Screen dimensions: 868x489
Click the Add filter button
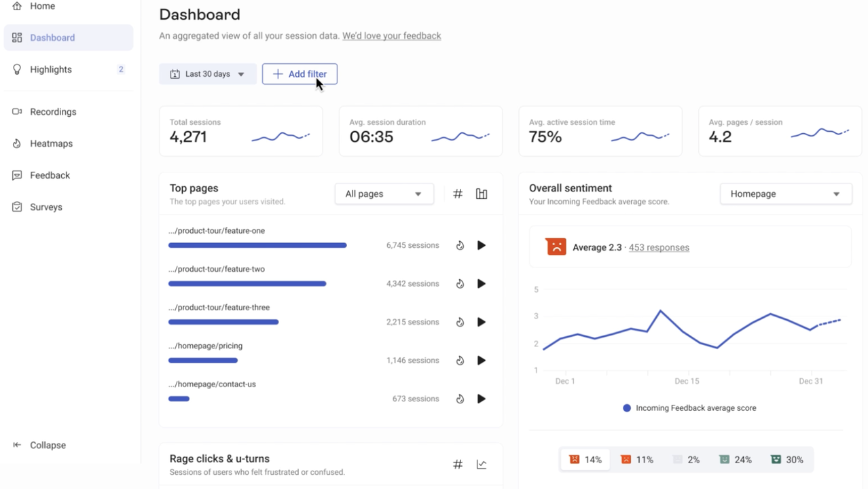[300, 74]
